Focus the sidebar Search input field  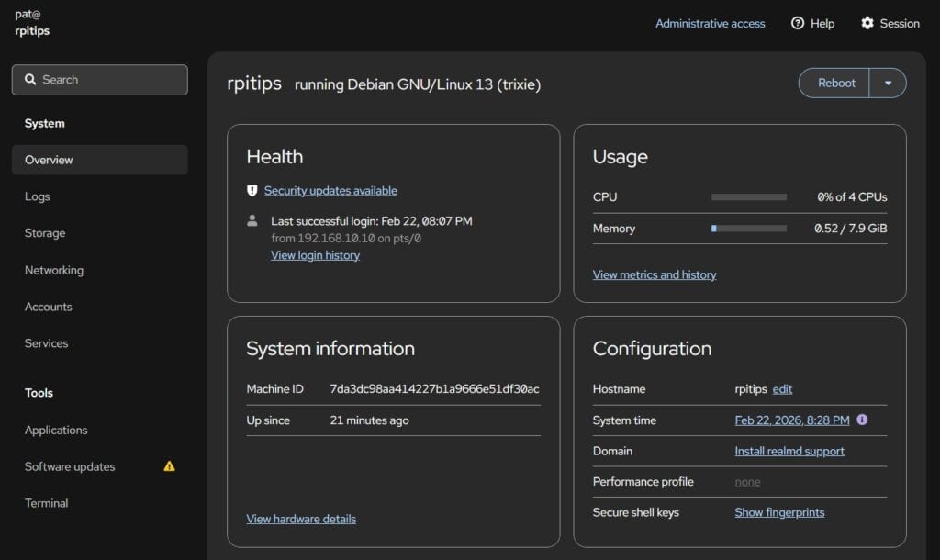tap(110, 80)
